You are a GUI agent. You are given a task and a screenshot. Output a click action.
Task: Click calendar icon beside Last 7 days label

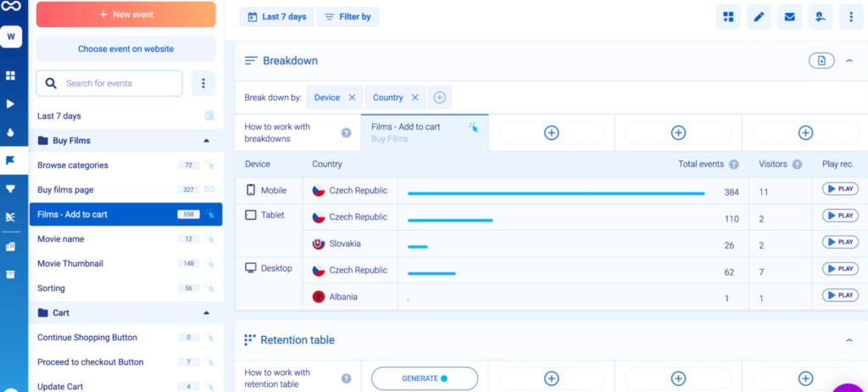(209, 116)
